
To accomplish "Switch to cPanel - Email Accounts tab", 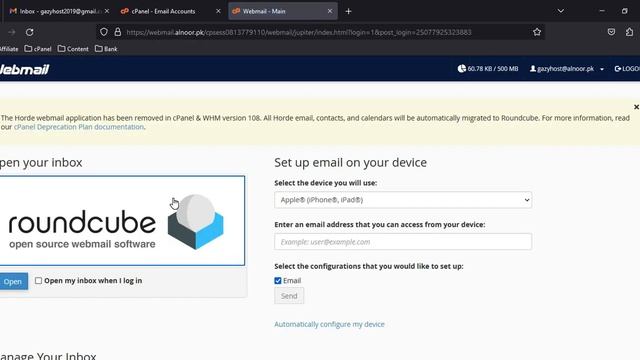I will tap(163, 11).
